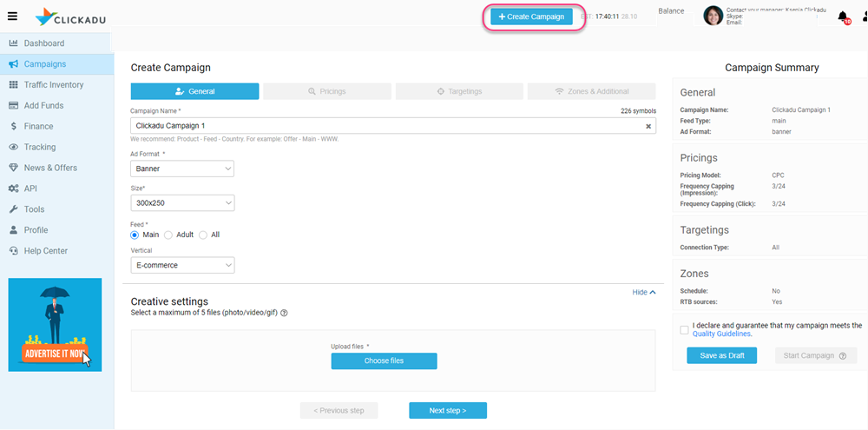868x430 pixels.
Task: Select the Main feed radio button
Action: pyautogui.click(x=135, y=235)
